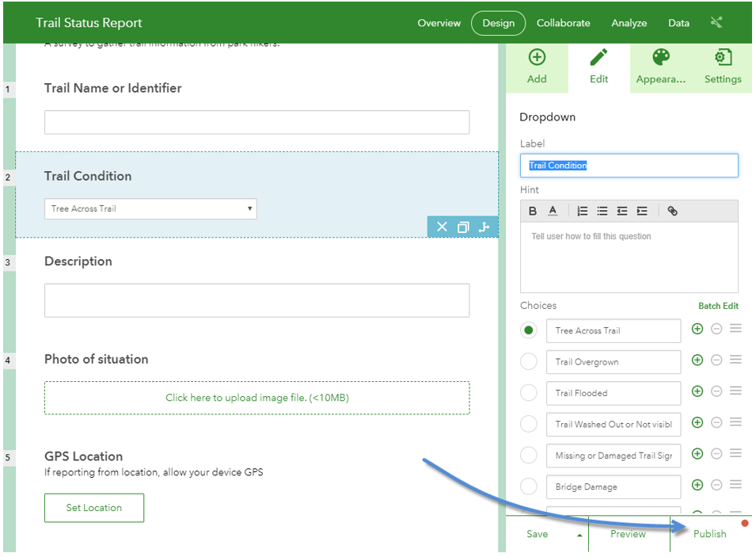Edit the Trail Flooded choice text
Image resolution: width=756 pixels, height=557 pixels.
pos(614,393)
